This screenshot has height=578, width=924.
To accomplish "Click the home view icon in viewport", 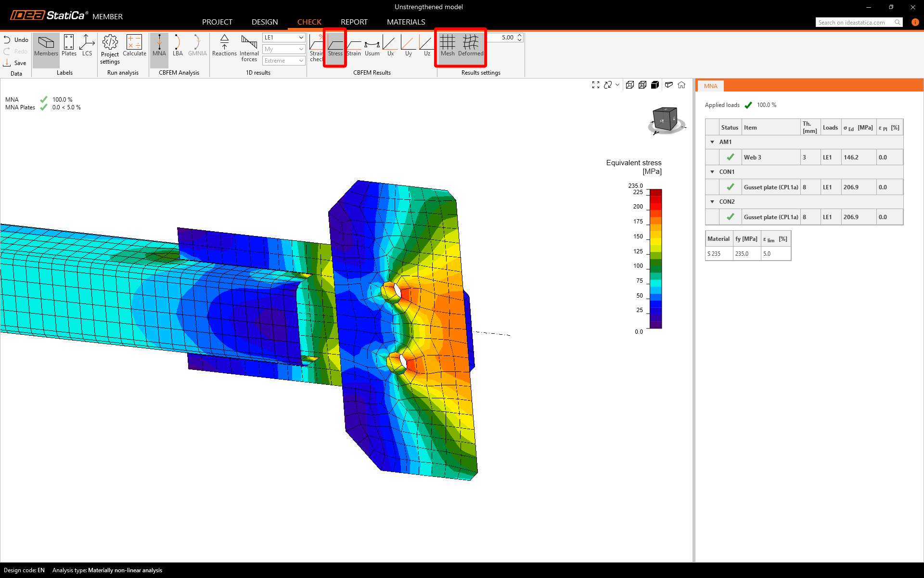I will [x=681, y=85].
